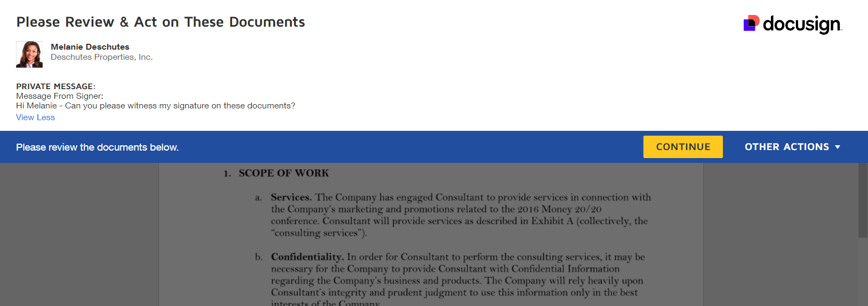
Task: Click the DocuSign logo mark icon
Action: coord(751,23)
